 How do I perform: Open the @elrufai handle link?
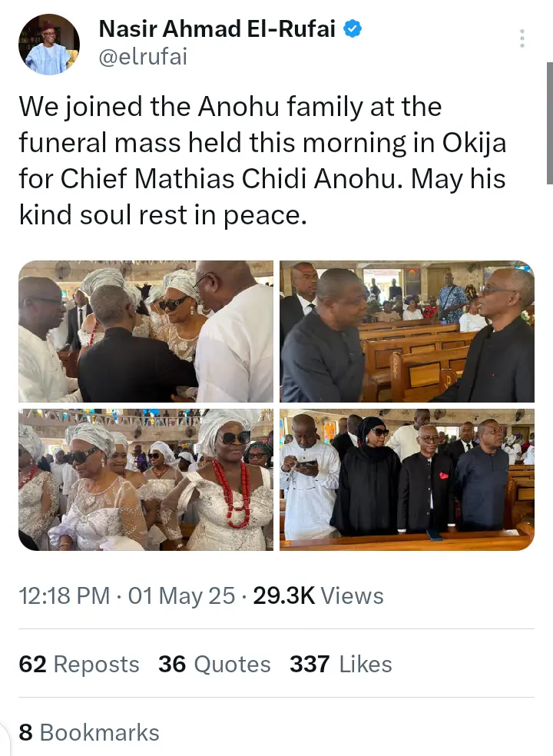143,57
